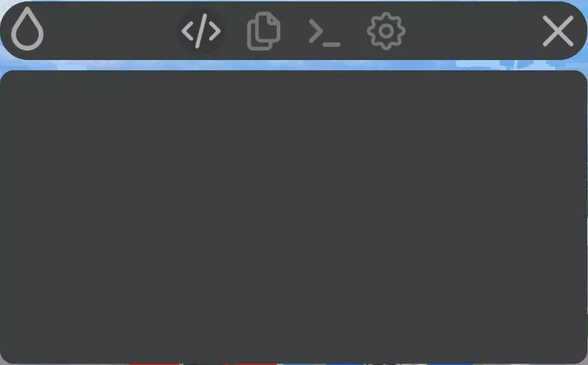Viewport: 588px width, 365px height.
Task: Show the saved files via double-page icon
Action: click(264, 31)
